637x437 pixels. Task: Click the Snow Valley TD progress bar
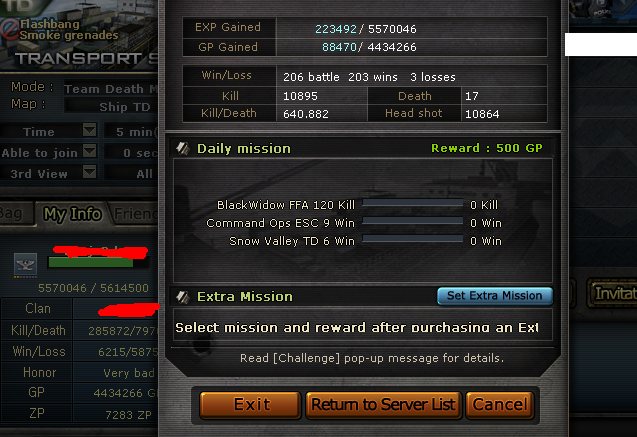point(412,239)
